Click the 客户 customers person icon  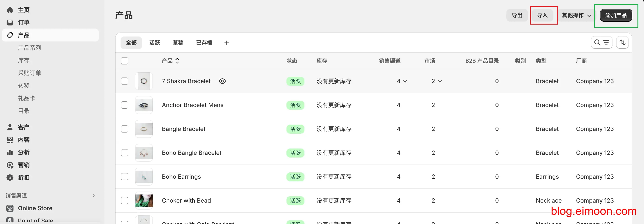pos(10,127)
